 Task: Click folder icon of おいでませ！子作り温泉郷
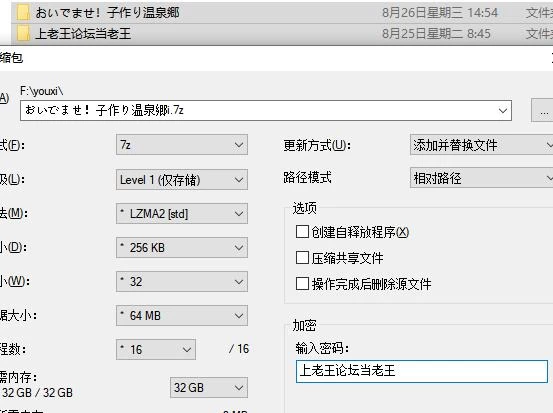(23, 13)
